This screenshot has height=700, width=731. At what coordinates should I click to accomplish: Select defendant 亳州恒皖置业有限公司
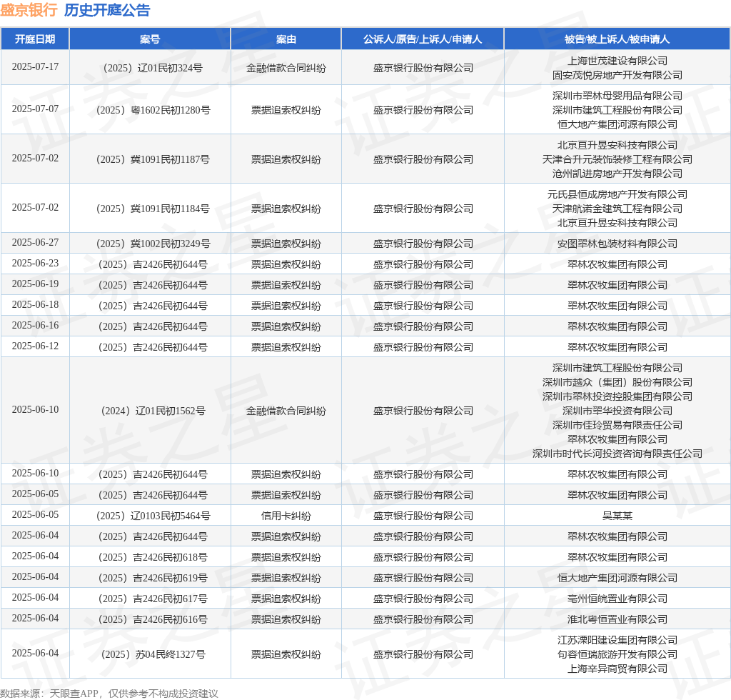617,599
